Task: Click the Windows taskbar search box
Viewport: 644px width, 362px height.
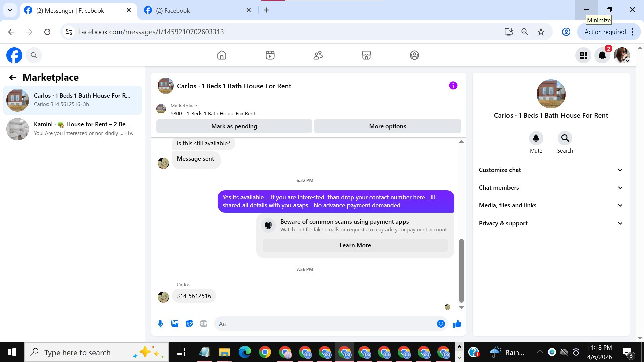Action: (97, 352)
